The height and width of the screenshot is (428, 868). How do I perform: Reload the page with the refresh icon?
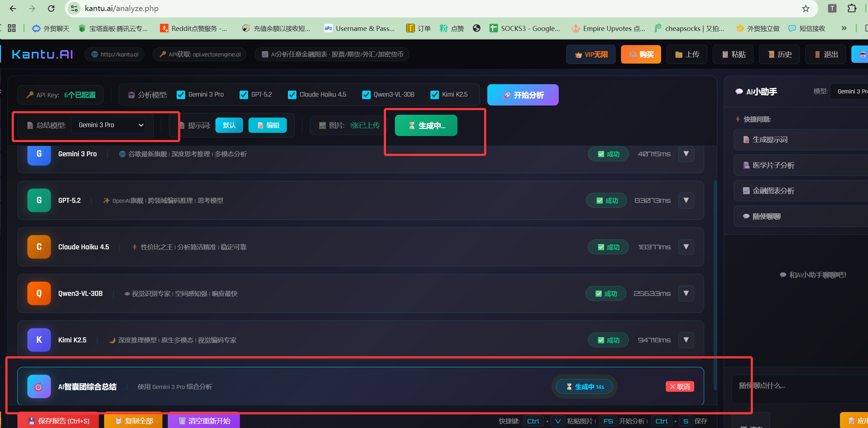pyautogui.click(x=51, y=9)
